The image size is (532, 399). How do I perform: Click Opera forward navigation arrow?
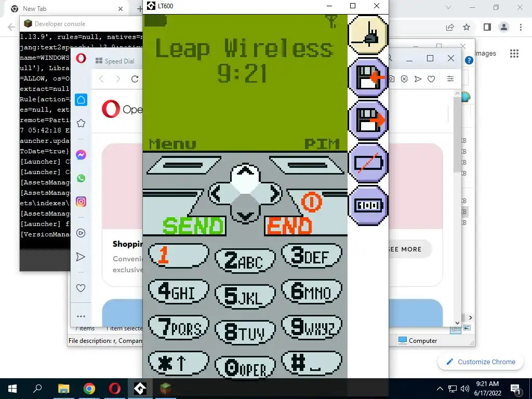click(118, 79)
